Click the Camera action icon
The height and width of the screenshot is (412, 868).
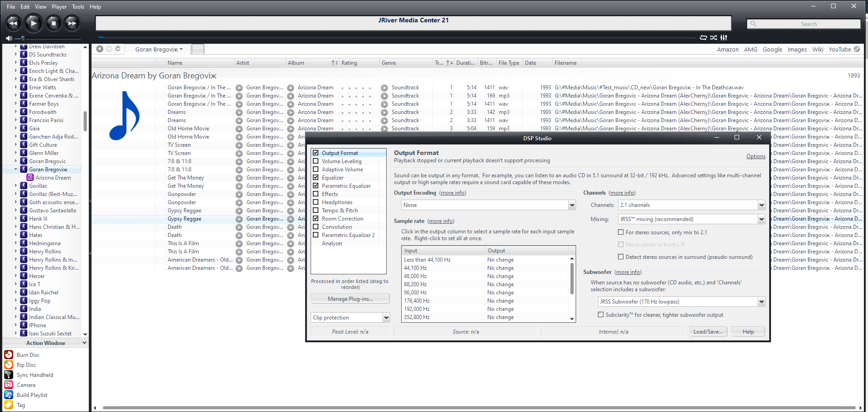click(x=9, y=385)
